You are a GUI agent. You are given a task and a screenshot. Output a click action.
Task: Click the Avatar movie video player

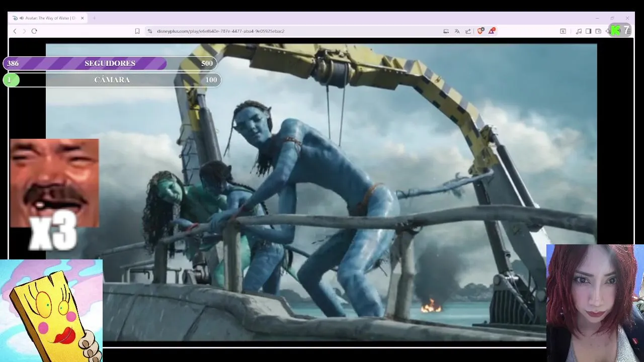click(321, 193)
